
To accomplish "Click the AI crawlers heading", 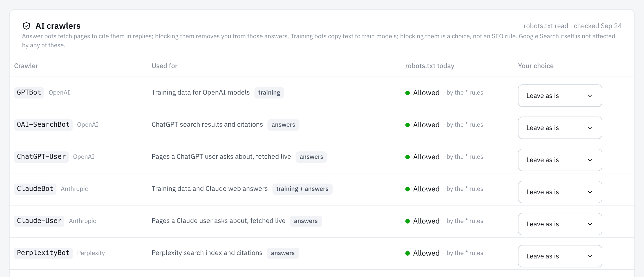I will [x=58, y=26].
